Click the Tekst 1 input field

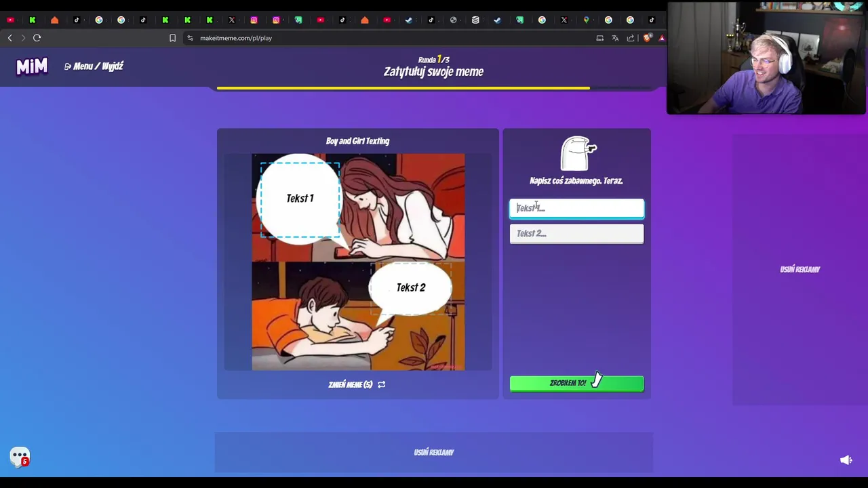tap(576, 208)
